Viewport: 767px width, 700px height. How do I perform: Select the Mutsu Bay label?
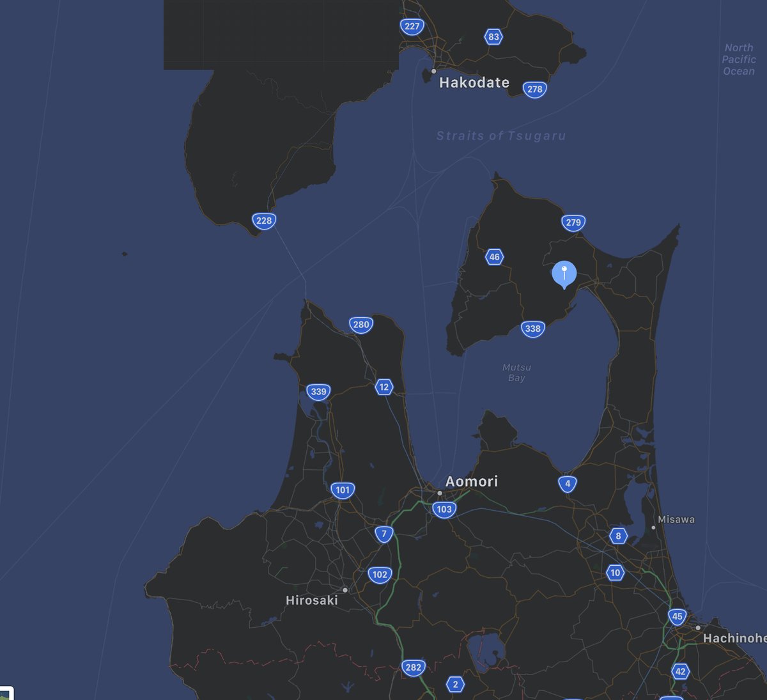[516, 373]
